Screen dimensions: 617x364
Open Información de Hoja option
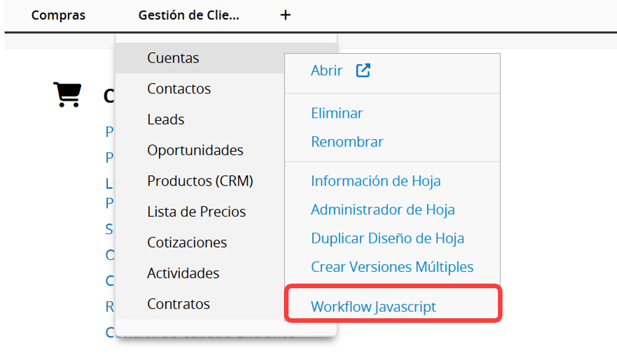[376, 181]
